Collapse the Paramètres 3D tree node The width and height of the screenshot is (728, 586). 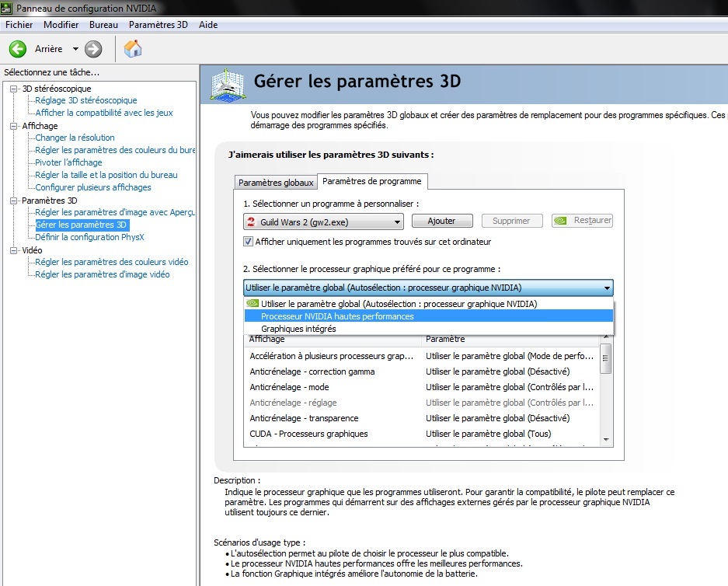pyautogui.click(x=14, y=201)
